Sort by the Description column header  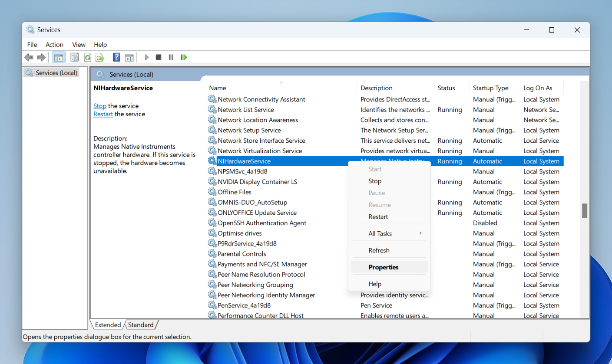[x=396, y=88]
